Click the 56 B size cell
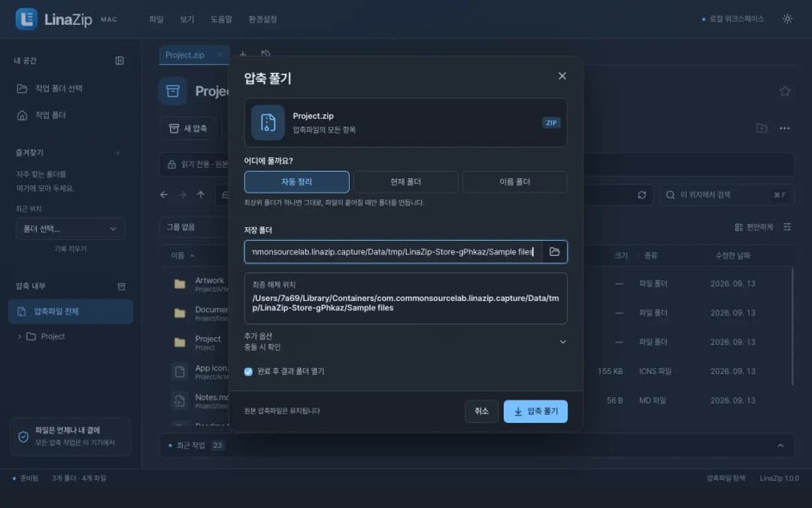Screen dimensions: 812x508 [615, 400]
